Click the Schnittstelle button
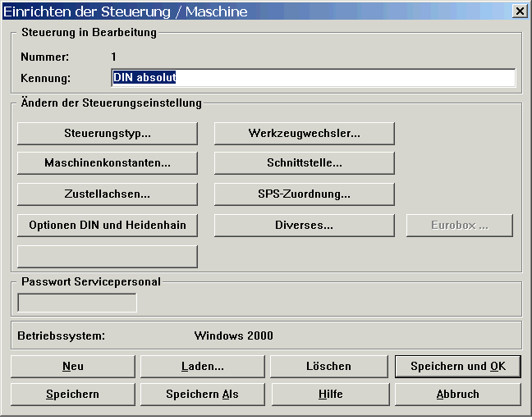 [304, 163]
